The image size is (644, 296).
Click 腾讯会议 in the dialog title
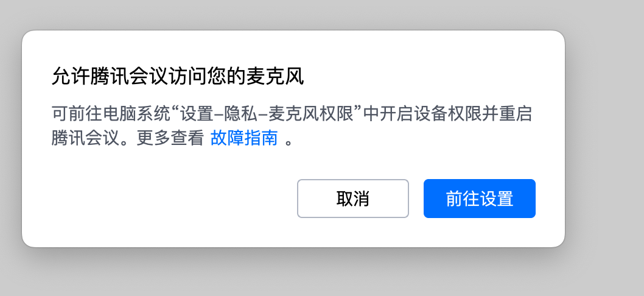[x=129, y=76]
